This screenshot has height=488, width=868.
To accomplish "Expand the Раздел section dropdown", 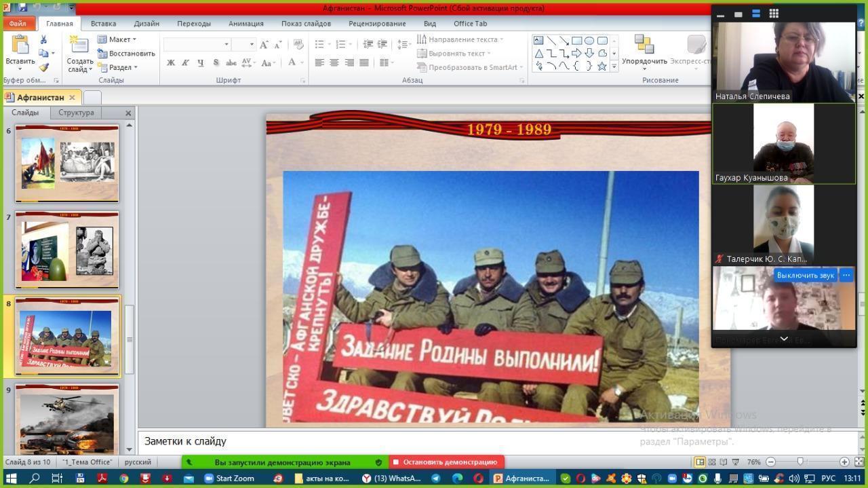I will (118, 67).
